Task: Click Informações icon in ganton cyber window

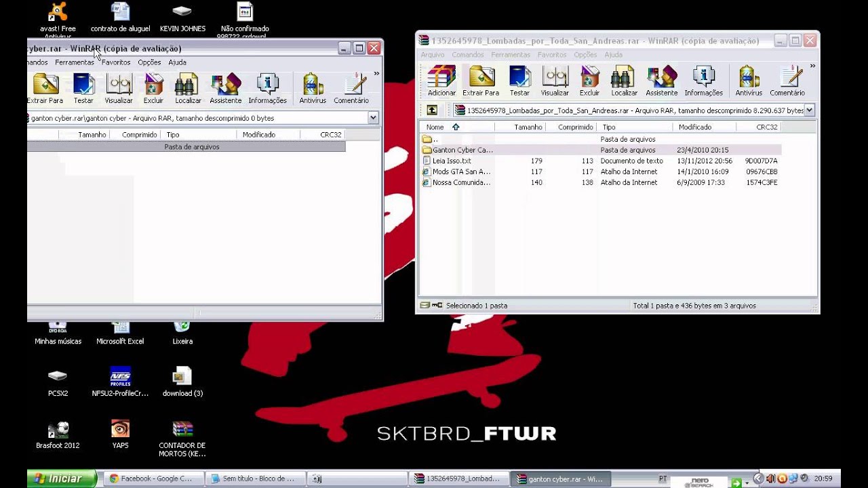Action: (267, 88)
